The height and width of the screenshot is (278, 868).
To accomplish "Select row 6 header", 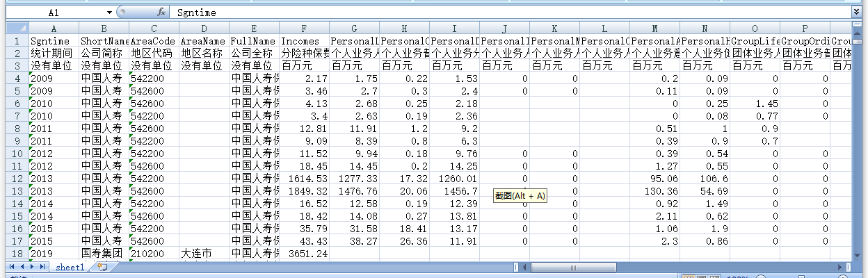I will tap(17, 104).
